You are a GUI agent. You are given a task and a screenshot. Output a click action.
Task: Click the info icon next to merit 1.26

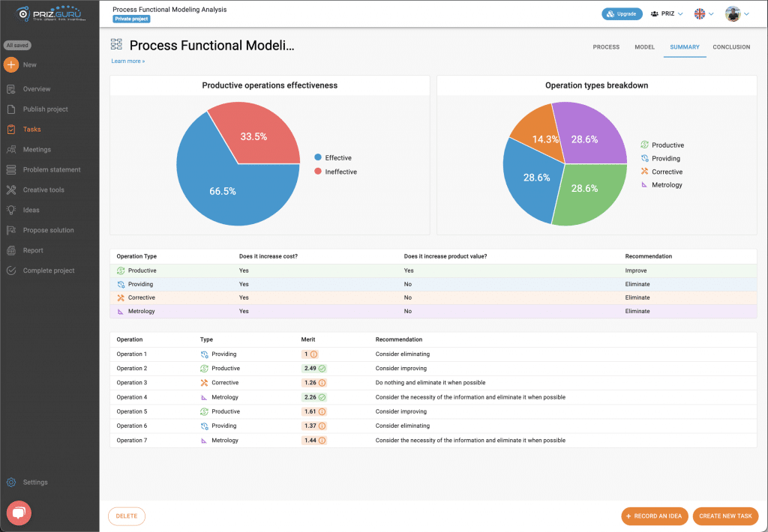pyautogui.click(x=322, y=383)
